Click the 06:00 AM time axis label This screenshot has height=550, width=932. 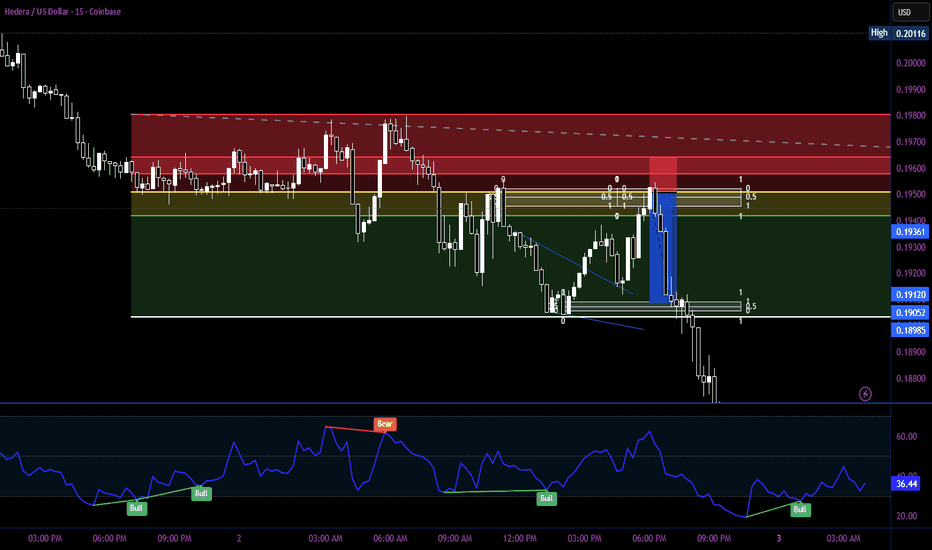(391, 539)
